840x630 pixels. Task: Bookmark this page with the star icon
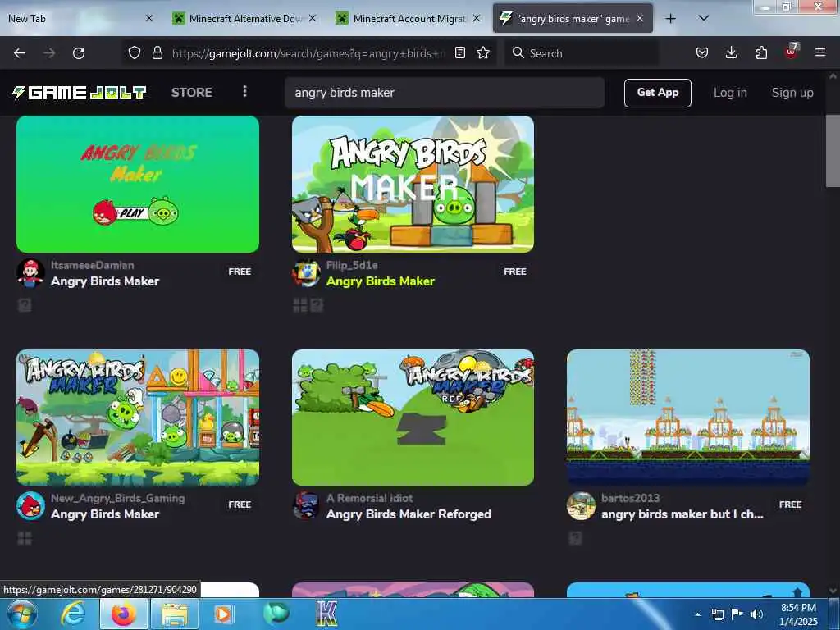click(x=483, y=52)
